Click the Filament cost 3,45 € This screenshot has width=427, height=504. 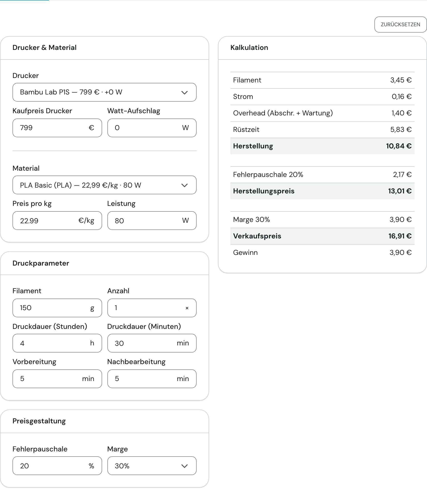coord(401,80)
